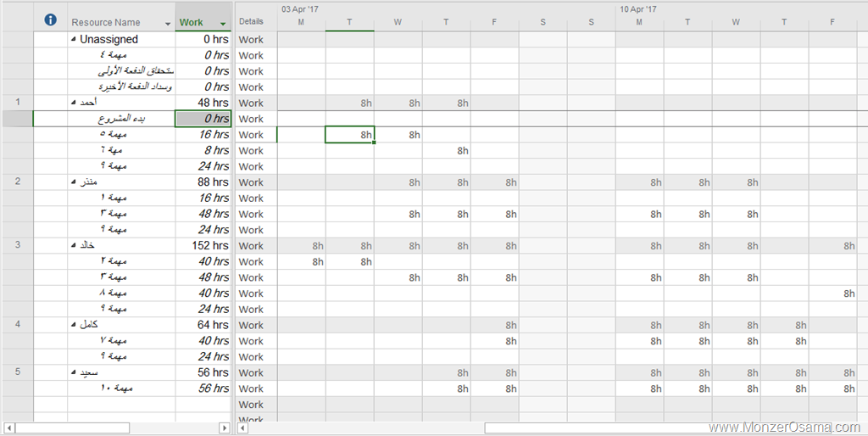The height and width of the screenshot is (436, 868).
Task: Click the 152 hrs work cell for خالد
Action: 203,246
